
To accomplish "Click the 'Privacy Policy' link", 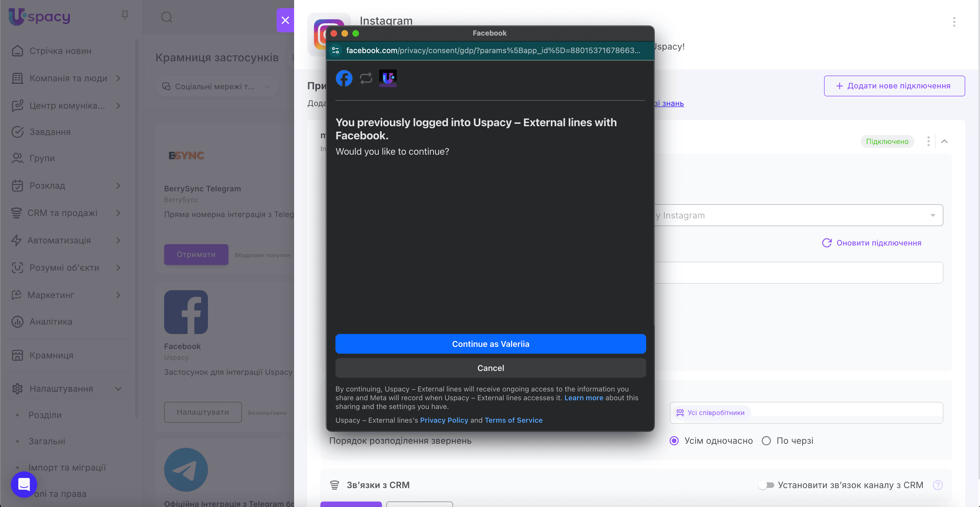I will (x=444, y=420).
